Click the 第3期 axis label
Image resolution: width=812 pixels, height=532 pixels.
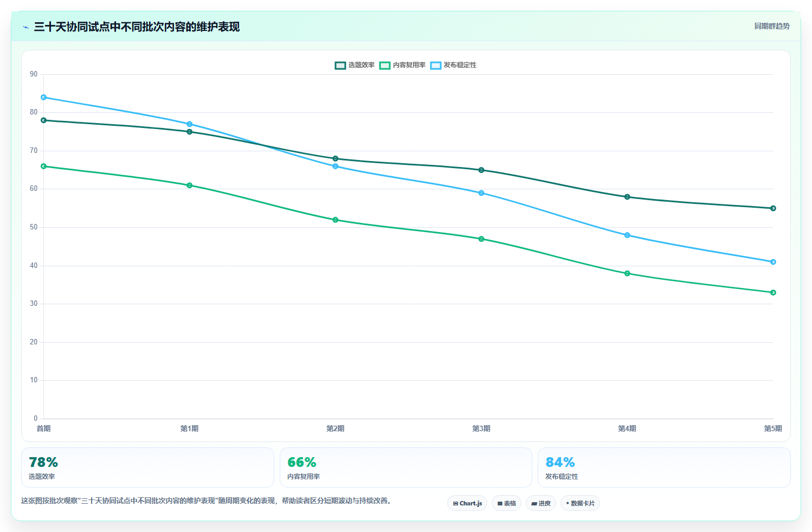[x=481, y=428]
